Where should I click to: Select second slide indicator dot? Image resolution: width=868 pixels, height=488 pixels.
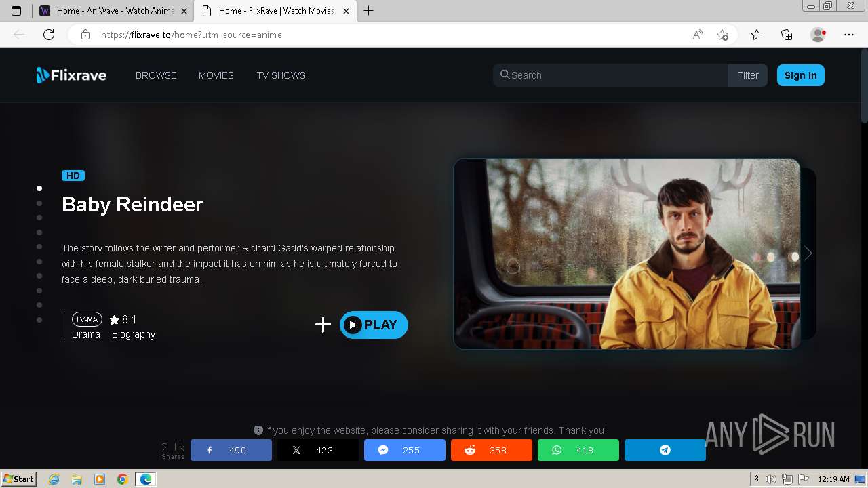coord(39,203)
